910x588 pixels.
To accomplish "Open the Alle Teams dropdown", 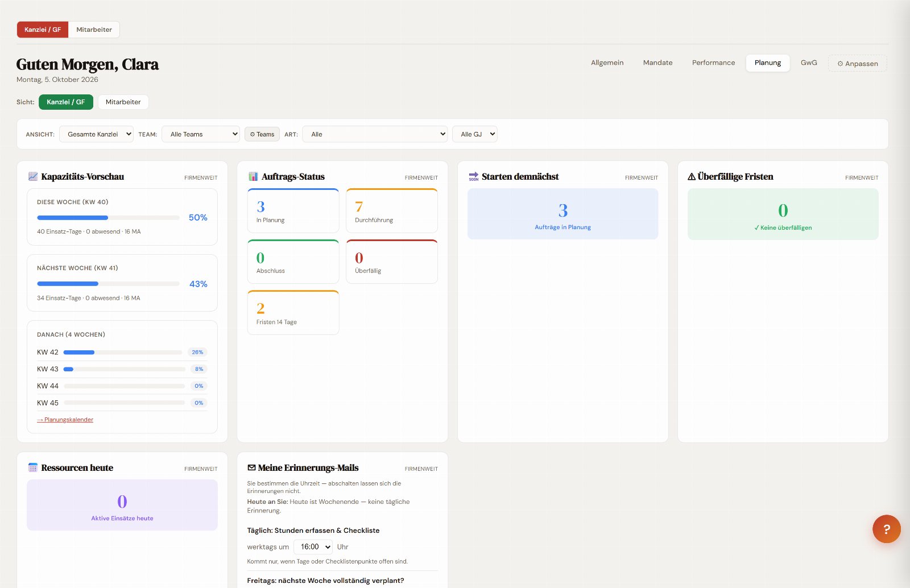I will point(201,134).
